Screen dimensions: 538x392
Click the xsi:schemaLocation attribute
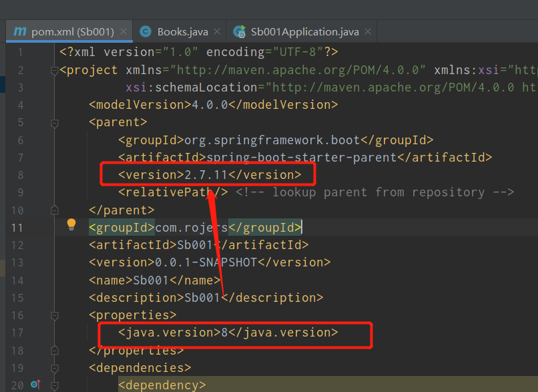[x=192, y=87]
